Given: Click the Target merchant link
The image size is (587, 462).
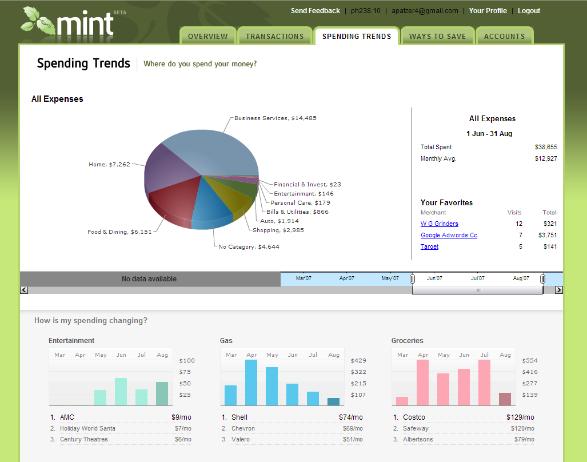Looking at the screenshot, I should coord(429,246).
